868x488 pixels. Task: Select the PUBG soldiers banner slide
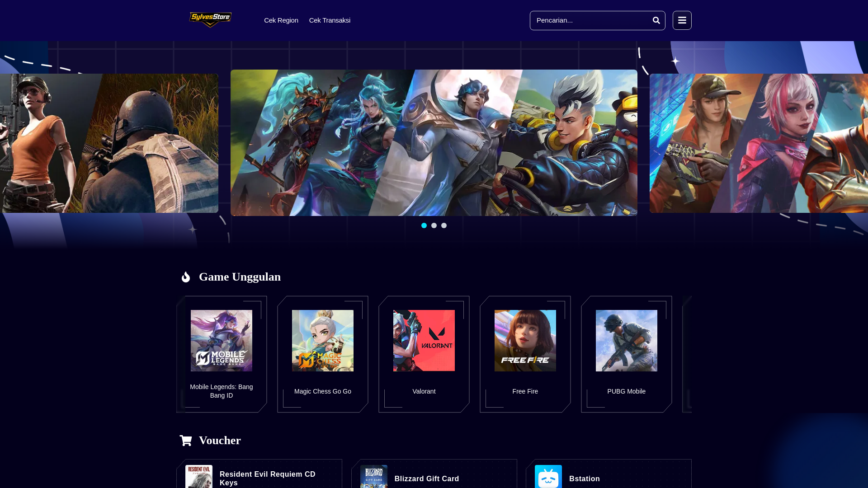click(109, 143)
